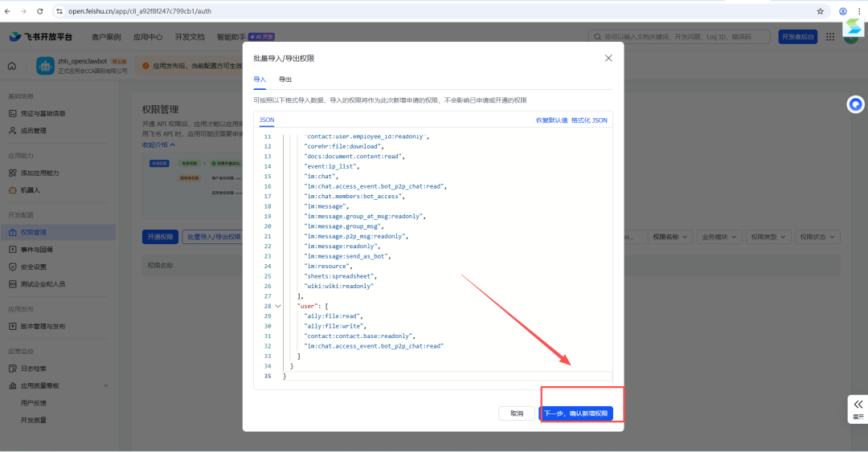This screenshot has width=868, height=452.
Task: Click the documentation search input field
Action: [679, 36]
